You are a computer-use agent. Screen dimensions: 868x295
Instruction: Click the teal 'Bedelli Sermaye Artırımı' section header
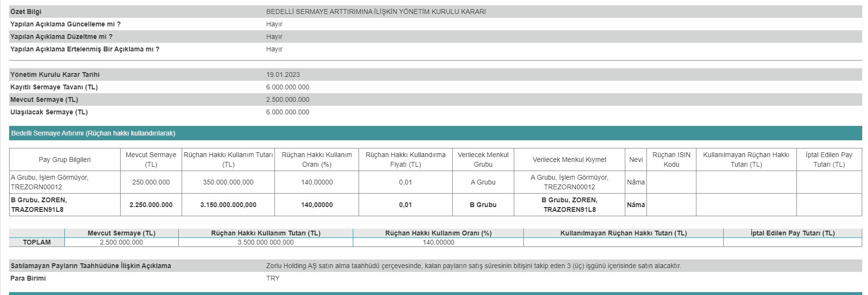coord(93,133)
